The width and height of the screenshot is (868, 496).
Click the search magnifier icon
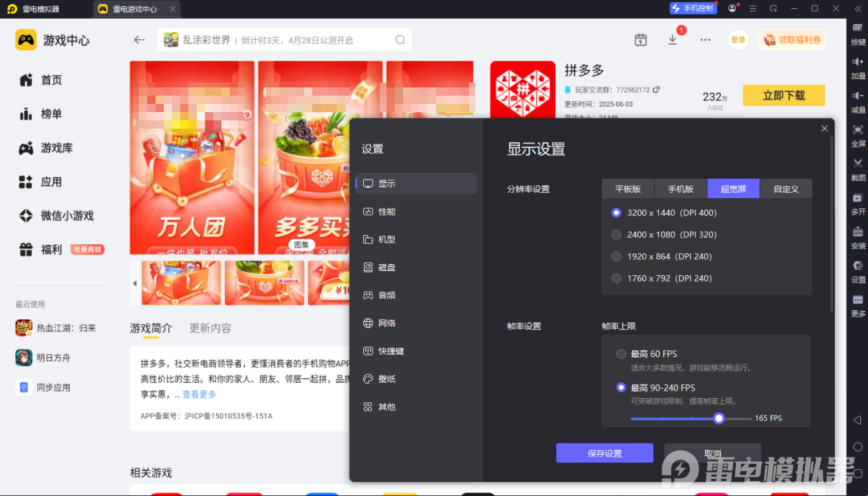(400, 40)
